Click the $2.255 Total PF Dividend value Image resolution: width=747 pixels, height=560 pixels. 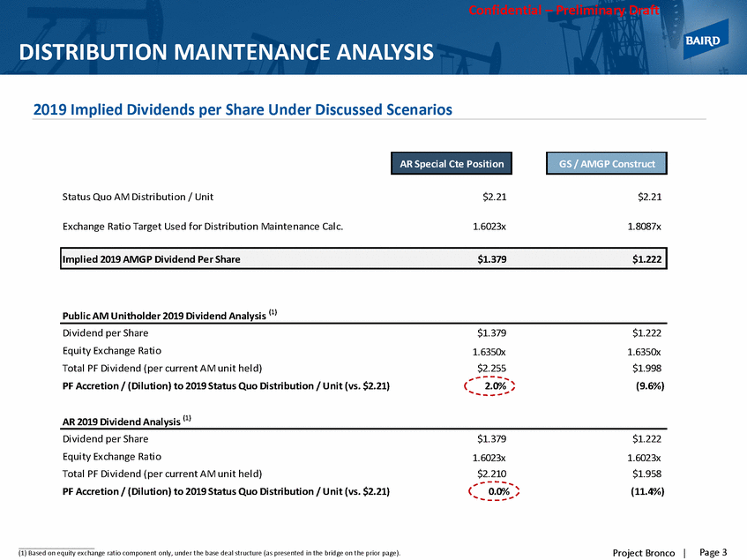click(491, 368)
